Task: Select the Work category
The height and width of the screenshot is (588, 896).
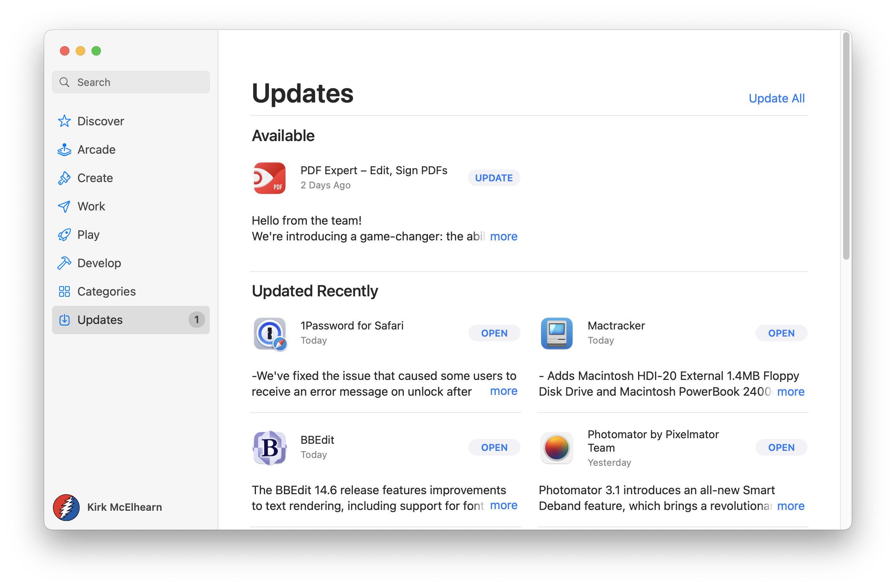Action: coord(131,206)
